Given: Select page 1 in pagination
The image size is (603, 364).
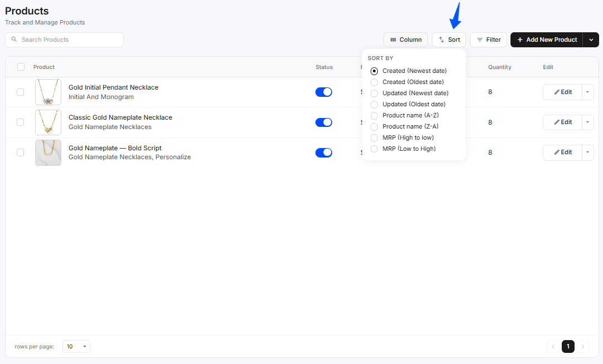Looking at the screenshot, I should tap(568, 346).
